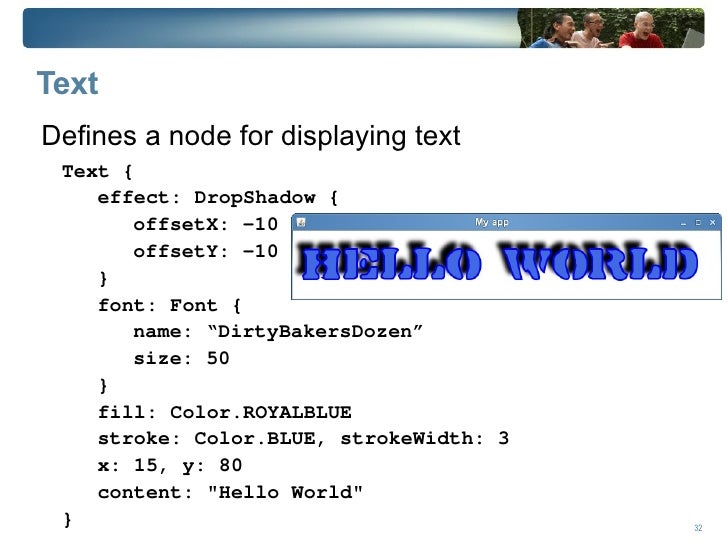Click the slide number 32
Image resolution: width=728 pixels, height=546 pixels.
[698, 528]
